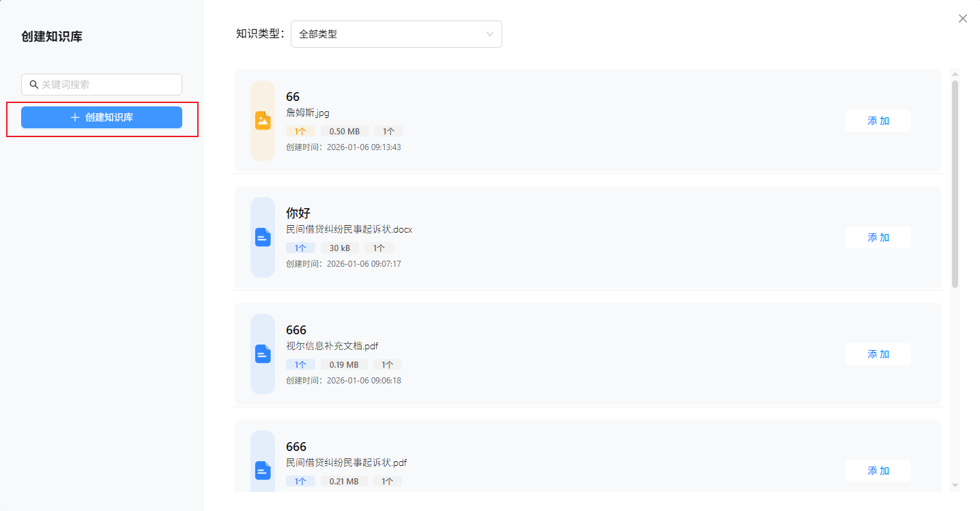Click the image file icon for 詹姆斯.jpg
The width and height of the screenshot is (980, 511).
[263, 121]
